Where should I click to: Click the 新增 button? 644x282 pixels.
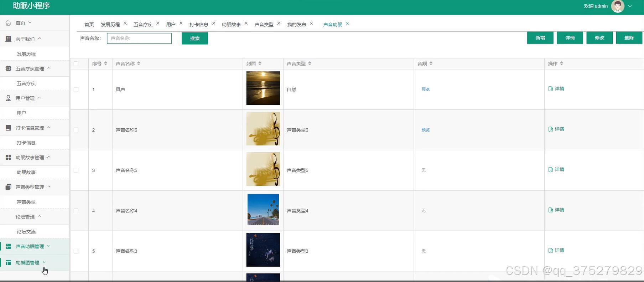coord(540,38)
